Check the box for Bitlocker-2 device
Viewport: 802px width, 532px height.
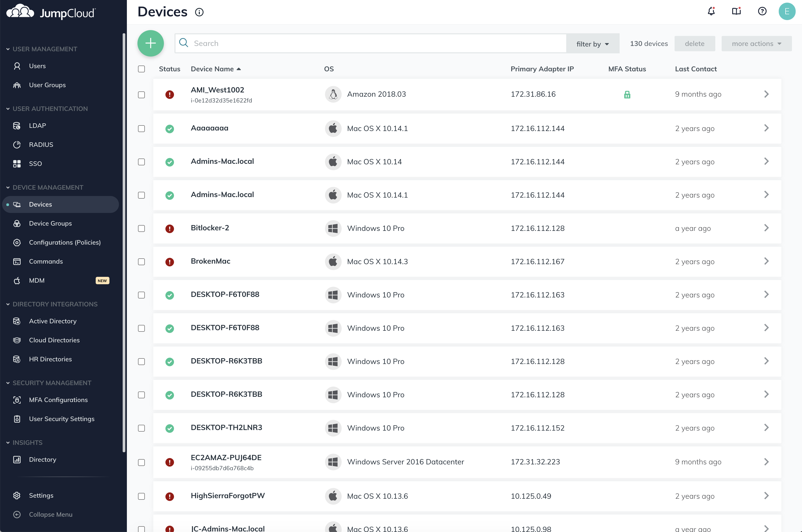pyautogui.click(x=142, y=228)
